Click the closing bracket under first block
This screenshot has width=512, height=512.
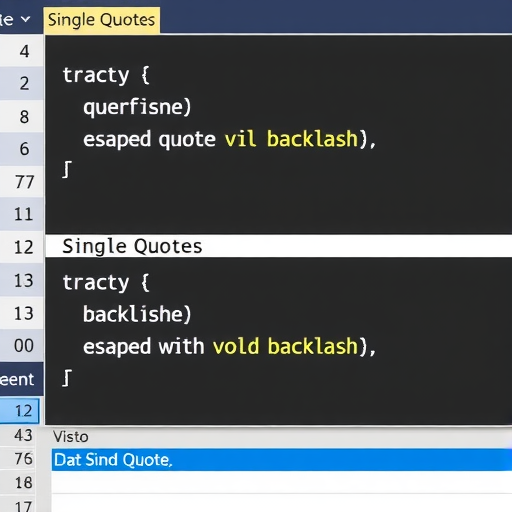[x=67, y=169]
